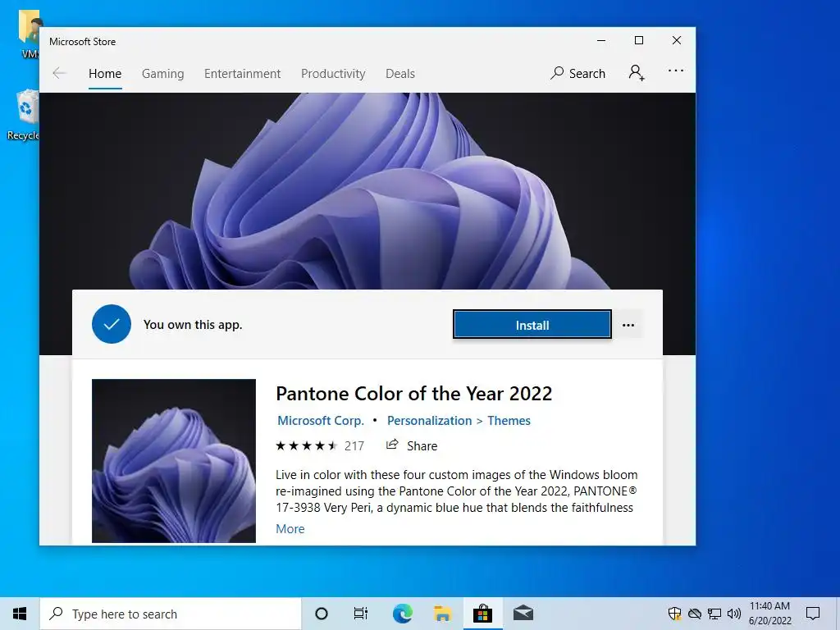This screenshot has height=630, width=840.
Task: Open the Deals tab
Action: (x=400, y=73)
